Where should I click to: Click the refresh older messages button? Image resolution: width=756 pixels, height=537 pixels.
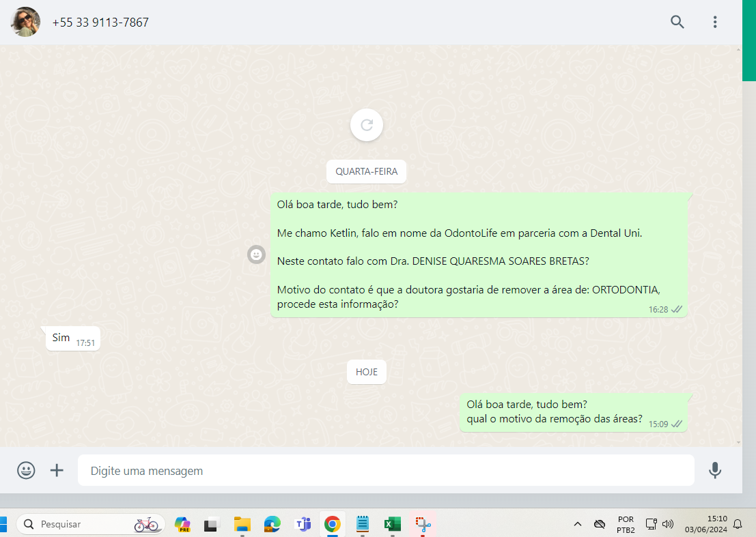click(367, 126)
